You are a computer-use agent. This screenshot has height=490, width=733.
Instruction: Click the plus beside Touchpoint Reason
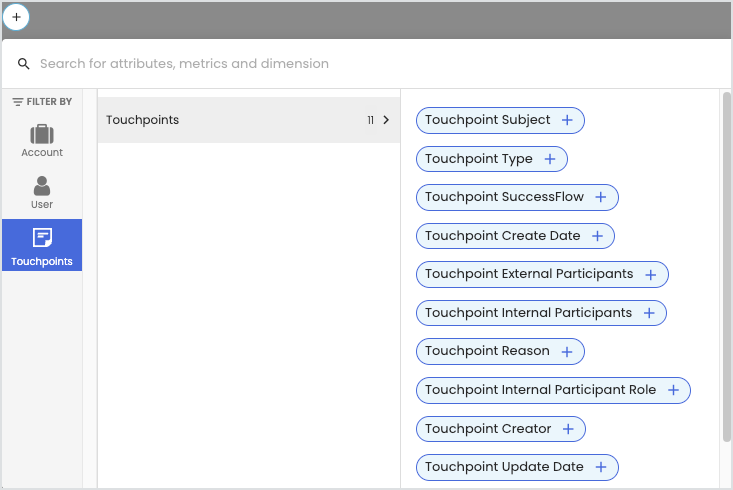(x=567, y=352)
